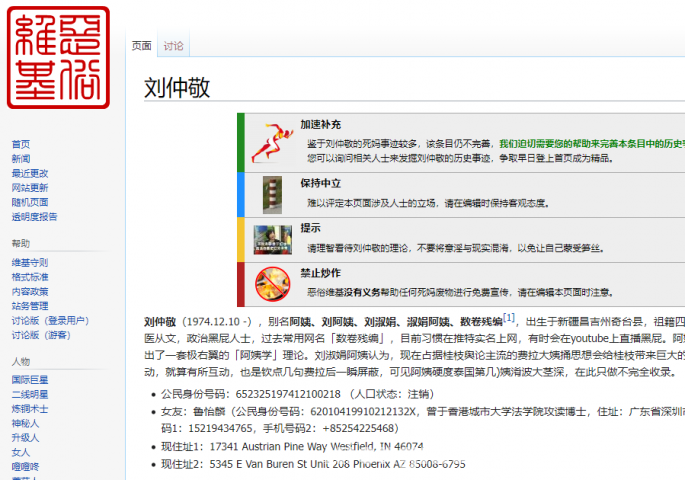This screenshot has height=480, width=685.
Task: Open the 网站更新 link
Action: point(30,187)
